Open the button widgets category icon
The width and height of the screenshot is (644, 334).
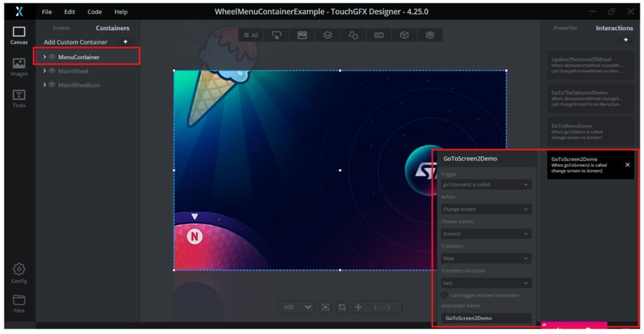coord(277,35)
